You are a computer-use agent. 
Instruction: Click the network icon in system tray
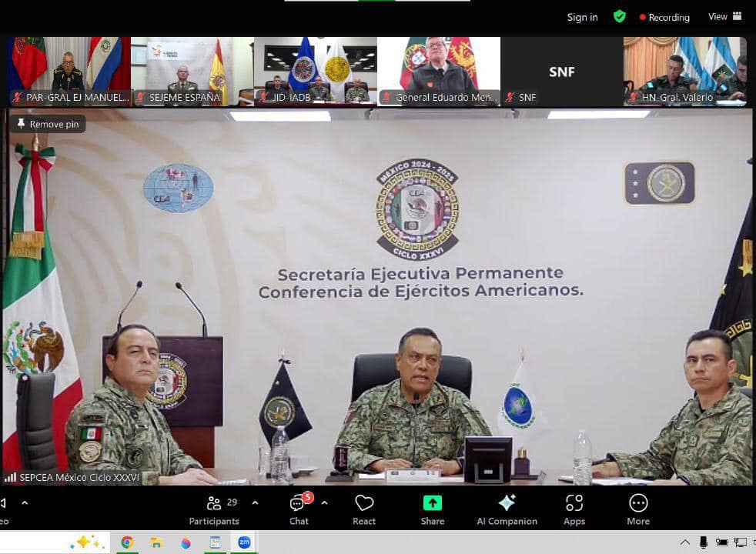pyautogui.click(x=740, y=543)
